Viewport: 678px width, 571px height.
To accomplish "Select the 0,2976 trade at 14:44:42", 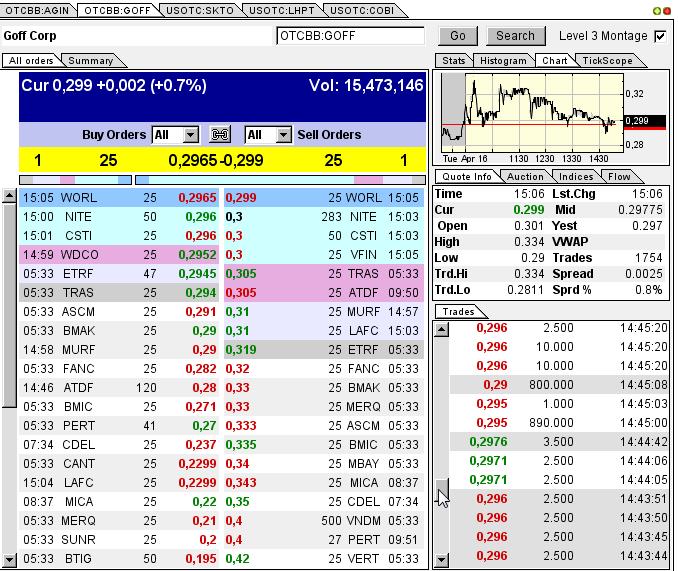I will [560, 442].
